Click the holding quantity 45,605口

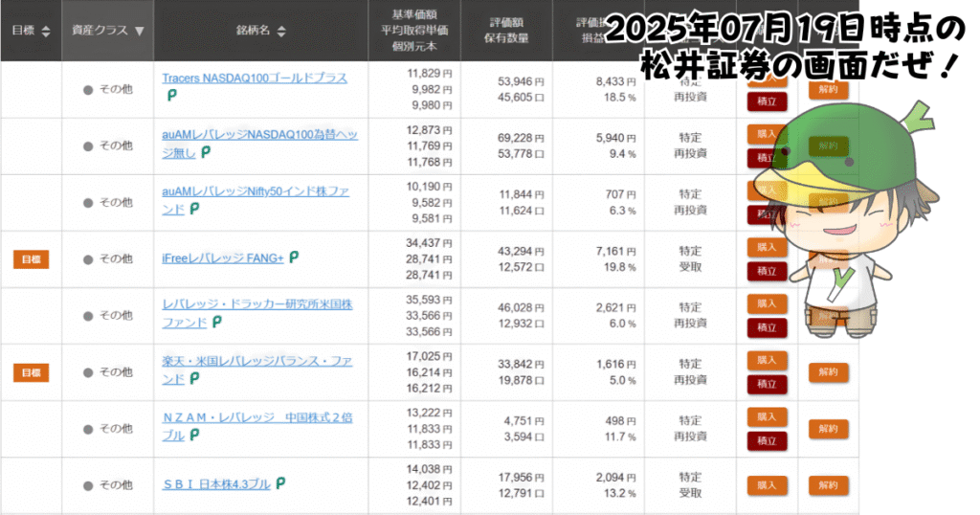tap(521, 98)
